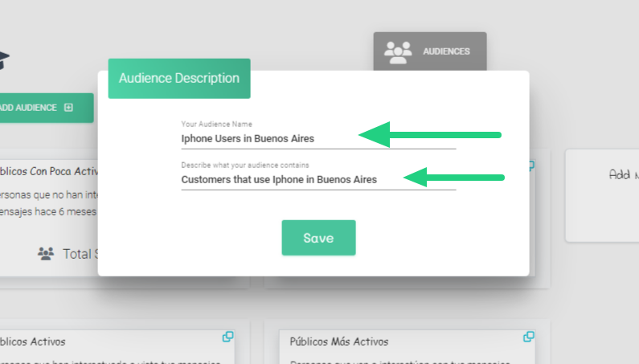Click the Save button in the dialog

(x=318, y=238)
